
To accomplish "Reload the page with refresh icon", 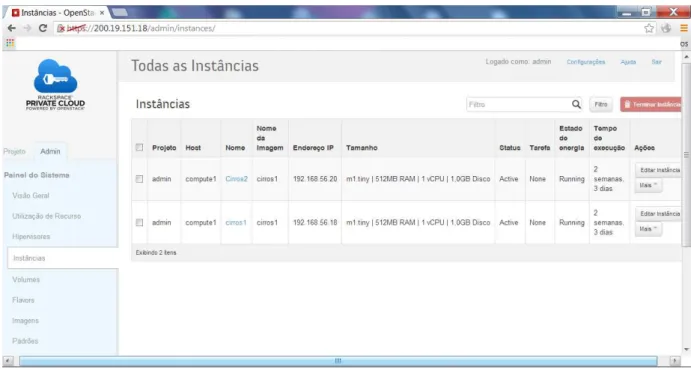I will [x=43, y=29].
